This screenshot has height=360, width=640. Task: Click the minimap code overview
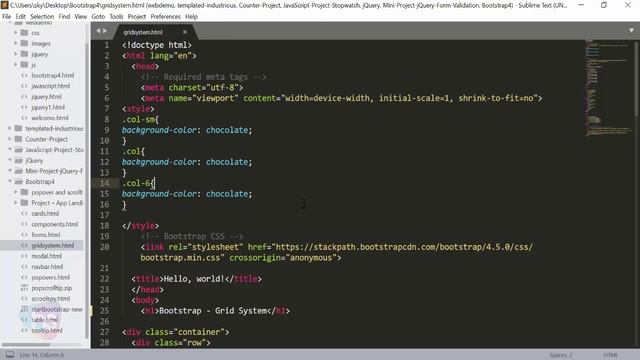[608, 88]
